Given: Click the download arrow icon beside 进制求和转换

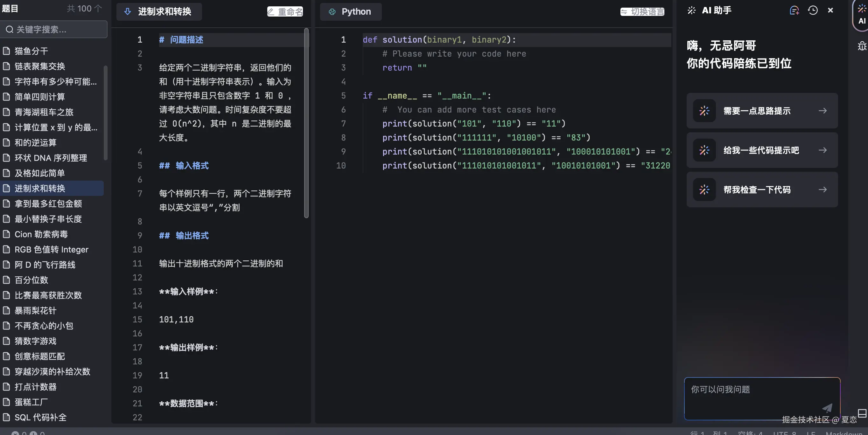Looking at the screenshot, I should pos(128,11).
